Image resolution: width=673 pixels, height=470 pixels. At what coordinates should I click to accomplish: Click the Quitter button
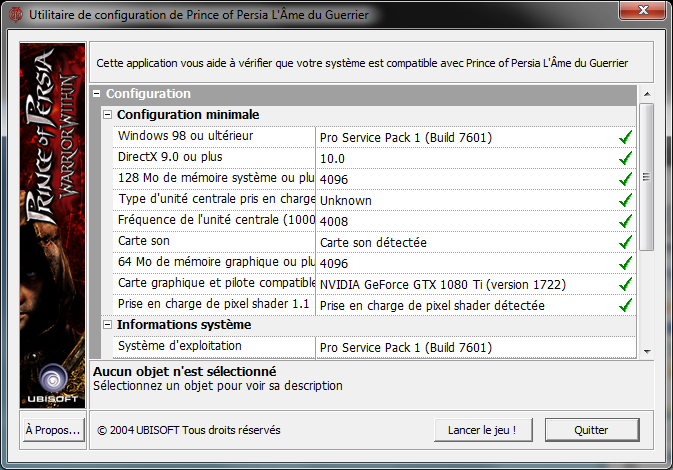click(591, 430)
